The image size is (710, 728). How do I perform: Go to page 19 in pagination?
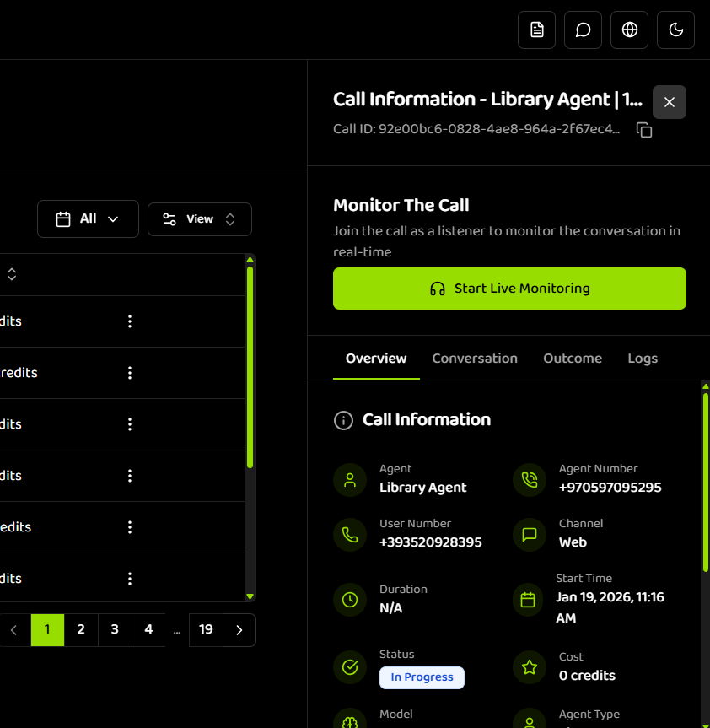pos(206,629)
